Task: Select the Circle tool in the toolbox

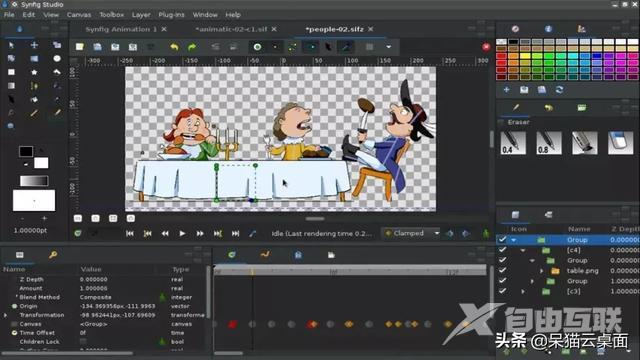Action: click(x=57, y=58)
